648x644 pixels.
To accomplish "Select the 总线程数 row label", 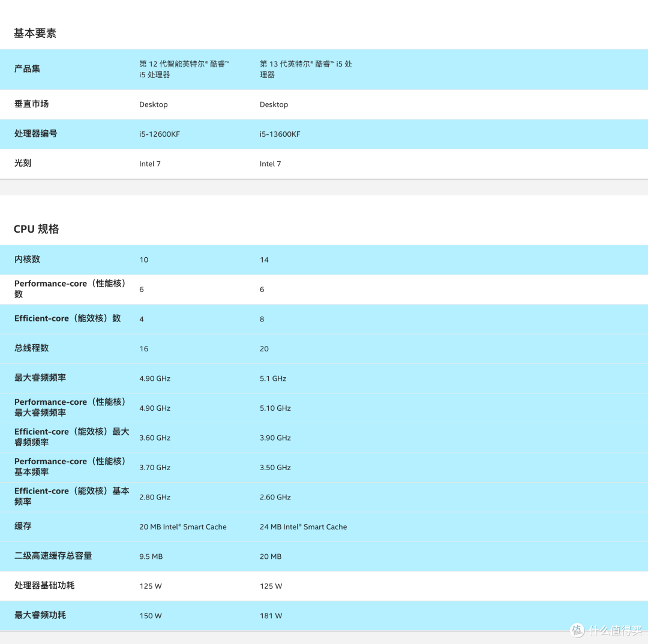I will pyautogui.click(x=31, y=348).
